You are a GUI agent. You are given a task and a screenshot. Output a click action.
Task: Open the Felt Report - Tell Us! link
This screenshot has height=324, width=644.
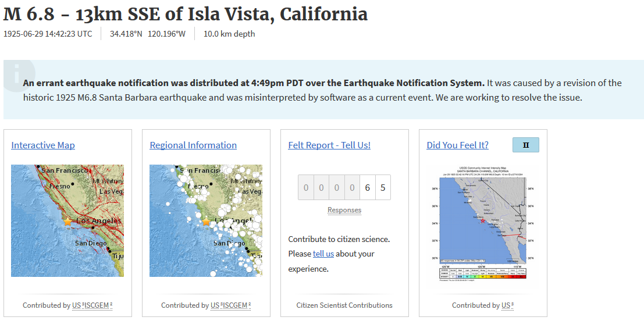[x=329, y=145]
